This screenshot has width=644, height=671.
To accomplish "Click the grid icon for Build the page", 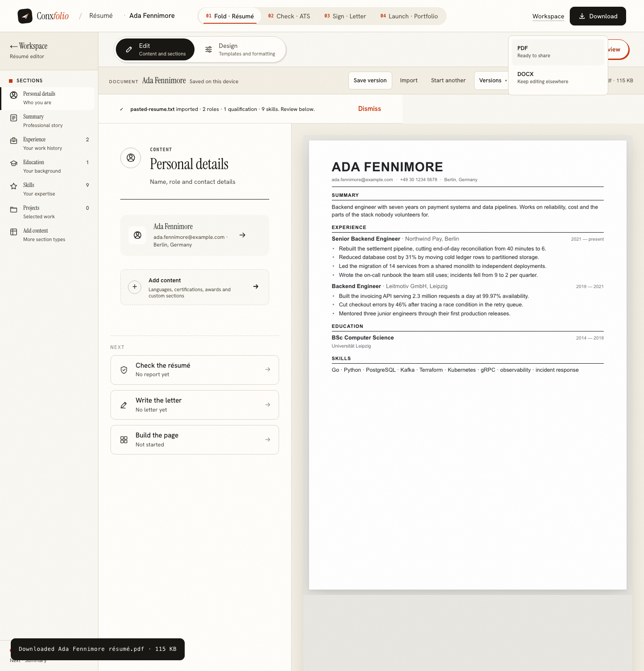I will tap(124, 440).
